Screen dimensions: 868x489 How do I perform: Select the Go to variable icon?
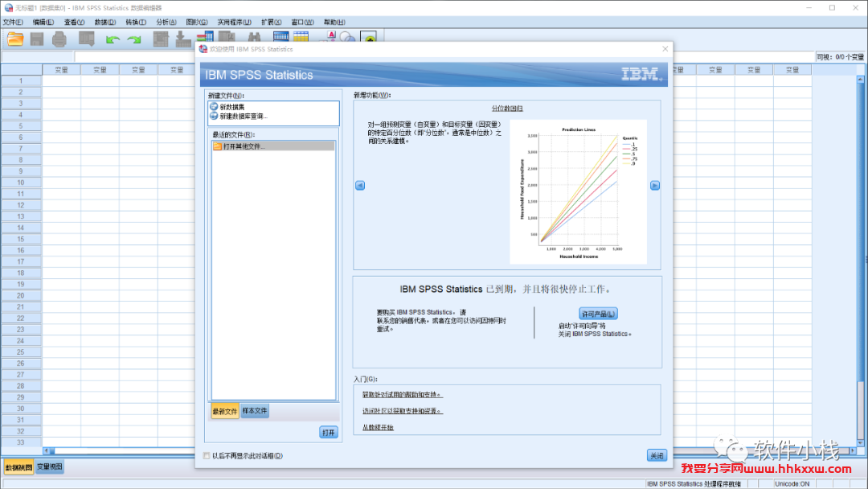coord(182,39)
